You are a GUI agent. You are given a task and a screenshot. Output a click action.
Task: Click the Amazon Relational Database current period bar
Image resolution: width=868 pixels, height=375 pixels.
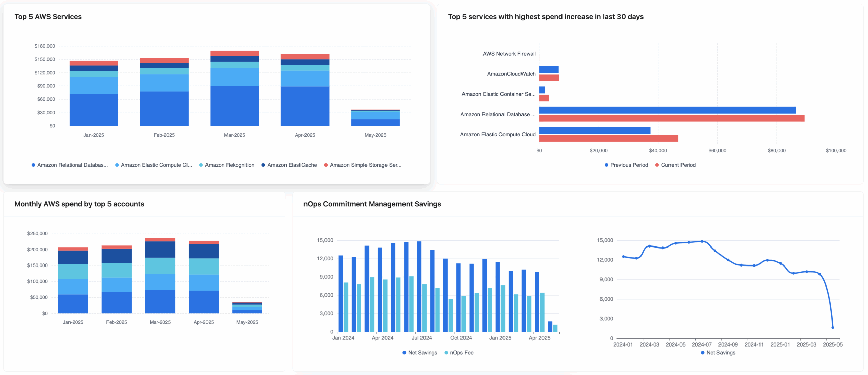[x=672, y=118]
